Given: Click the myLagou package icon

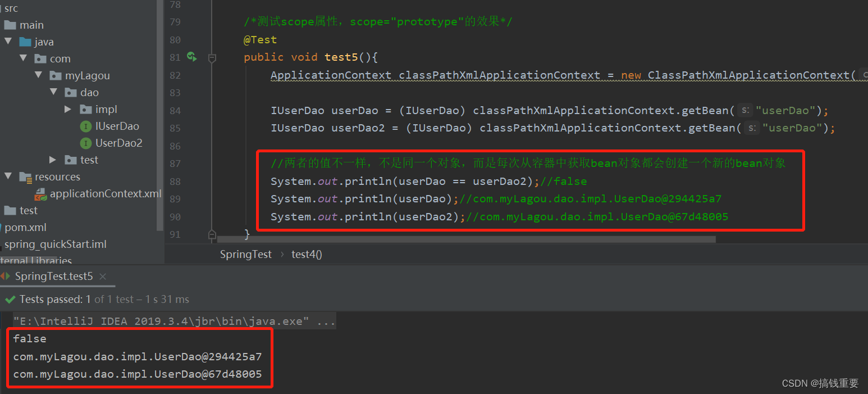Looking at the screenshot, I should pyautogui.click(x=56, y=75).
